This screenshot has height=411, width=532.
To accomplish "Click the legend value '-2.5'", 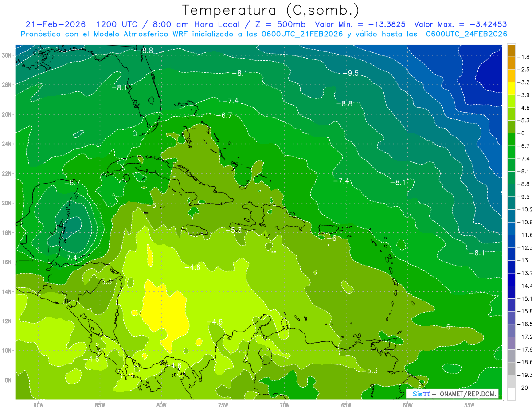I will pos(524,70).
